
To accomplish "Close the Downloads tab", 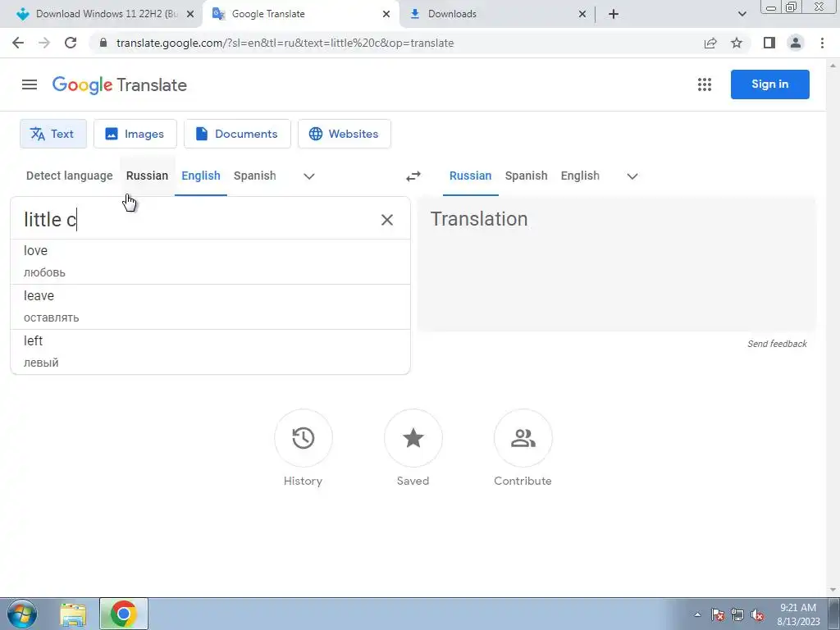I will tap(582, 14).
